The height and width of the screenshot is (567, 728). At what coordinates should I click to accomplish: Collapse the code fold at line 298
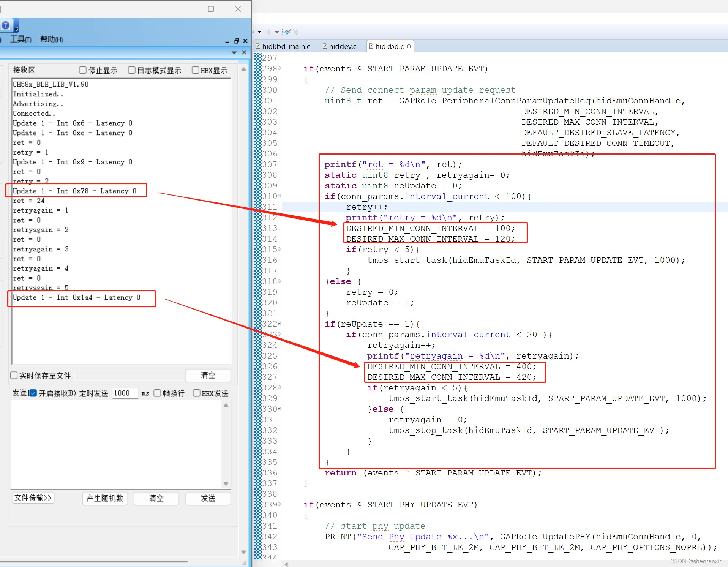click(x=280, y=68)
